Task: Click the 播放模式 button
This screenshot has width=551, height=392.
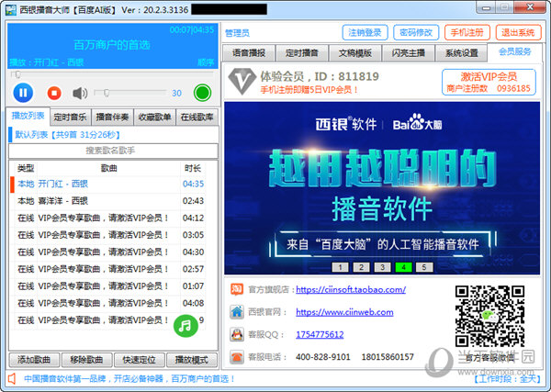Action: pos(192,360)
